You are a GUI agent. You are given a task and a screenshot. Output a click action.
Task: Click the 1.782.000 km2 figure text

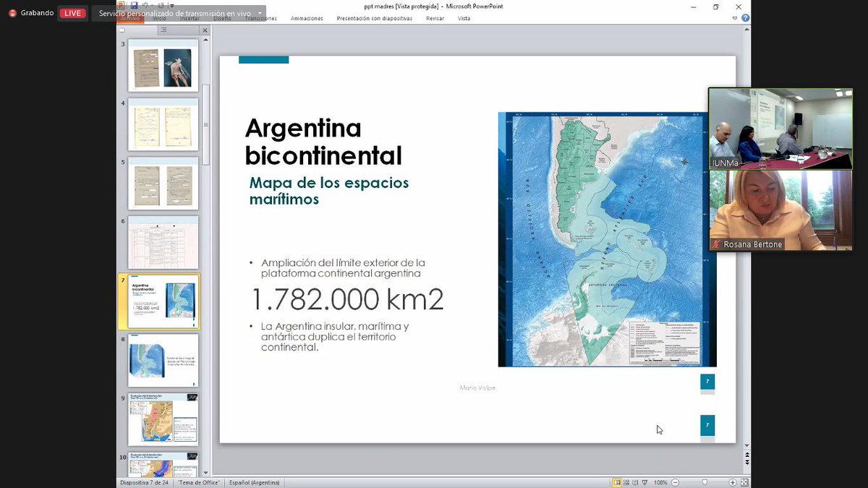point(347,299)
